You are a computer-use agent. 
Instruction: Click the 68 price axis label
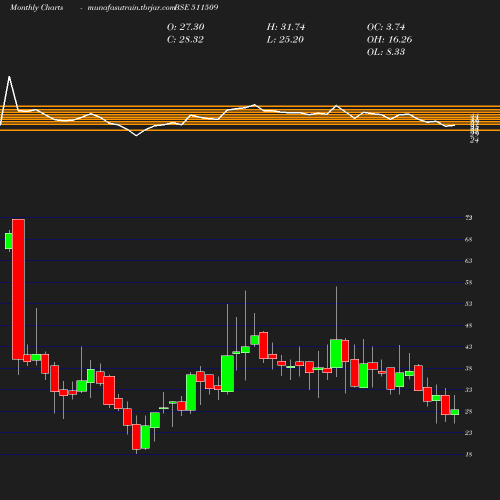click(469, 239)
